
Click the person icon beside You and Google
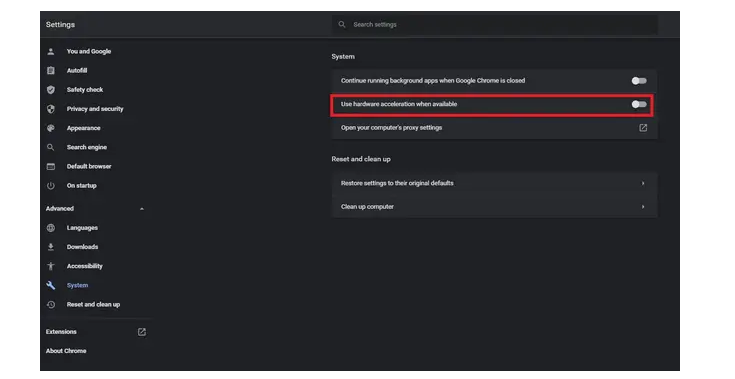(51, 52)
